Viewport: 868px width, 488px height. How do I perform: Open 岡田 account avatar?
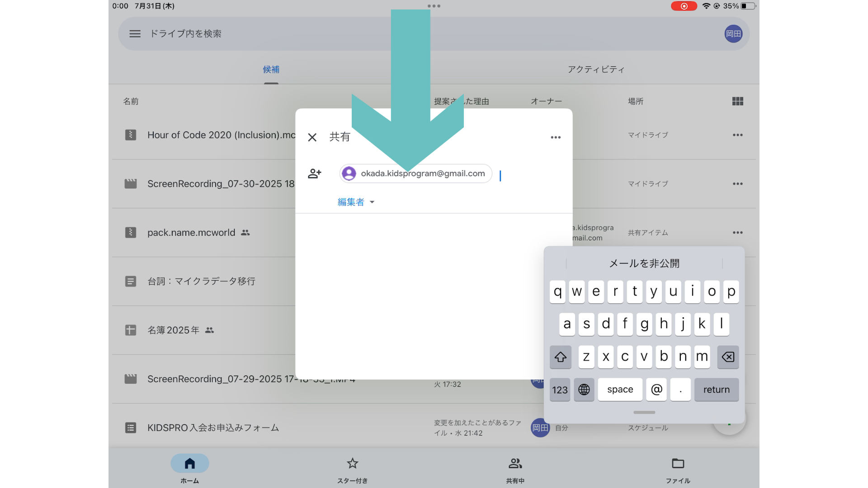[733, 34]
